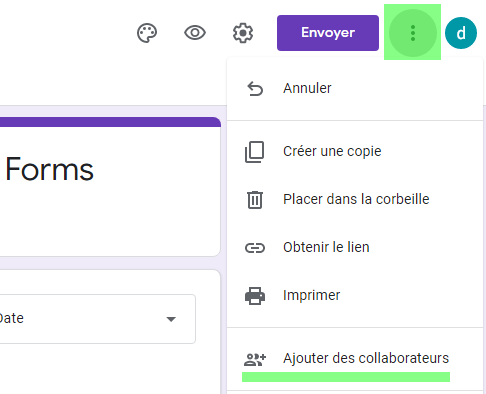The height and width of the screenshot is (394, 486).
Task: Click the copy icon beside Créer une copie
Action: (x=255, y=152)
